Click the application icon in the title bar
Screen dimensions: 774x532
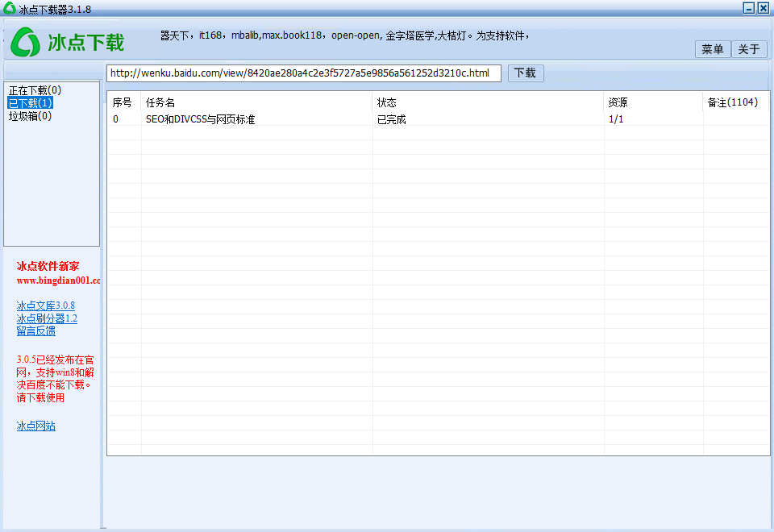[x=8, y=7]
